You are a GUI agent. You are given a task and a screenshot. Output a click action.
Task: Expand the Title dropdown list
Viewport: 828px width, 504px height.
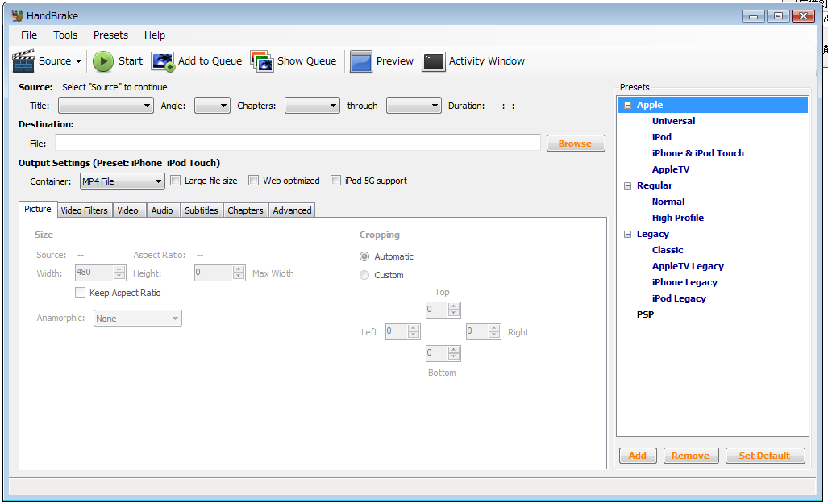106,106
